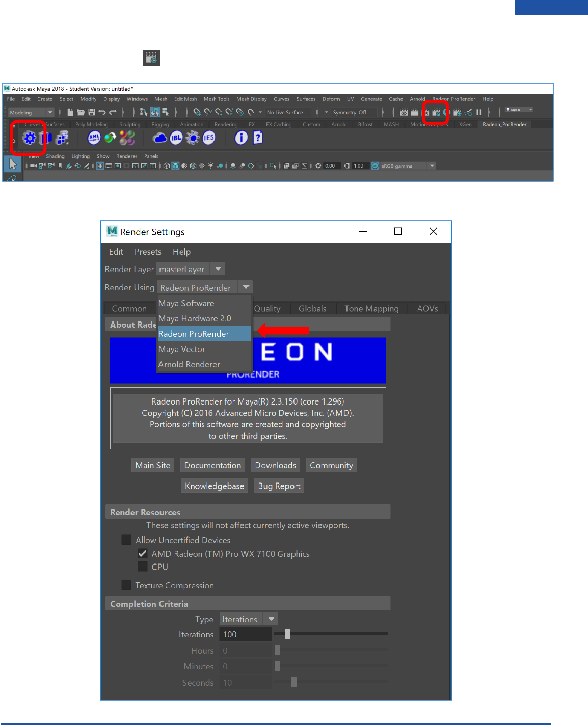Click the blue material library books icon
588x725 pixels.
click(x=46, y=138)
